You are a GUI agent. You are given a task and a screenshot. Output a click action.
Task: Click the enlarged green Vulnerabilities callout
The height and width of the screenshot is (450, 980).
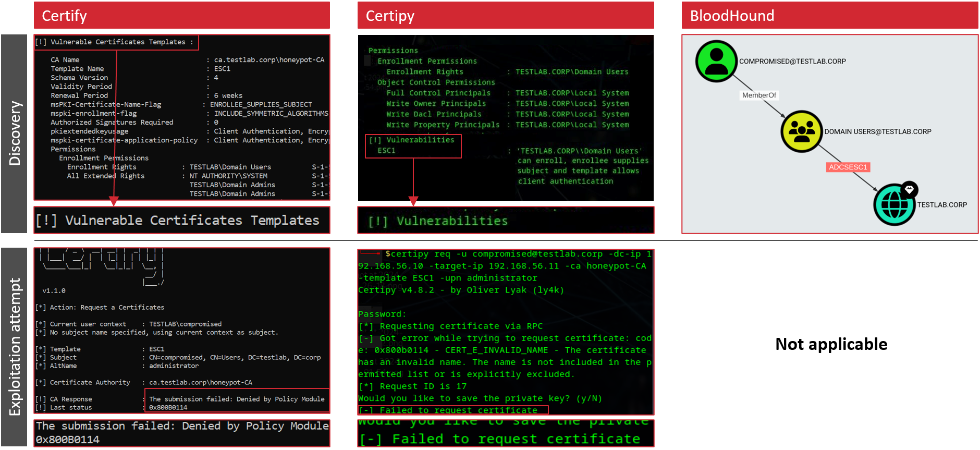pyautogui.click(x=506, y=220)
